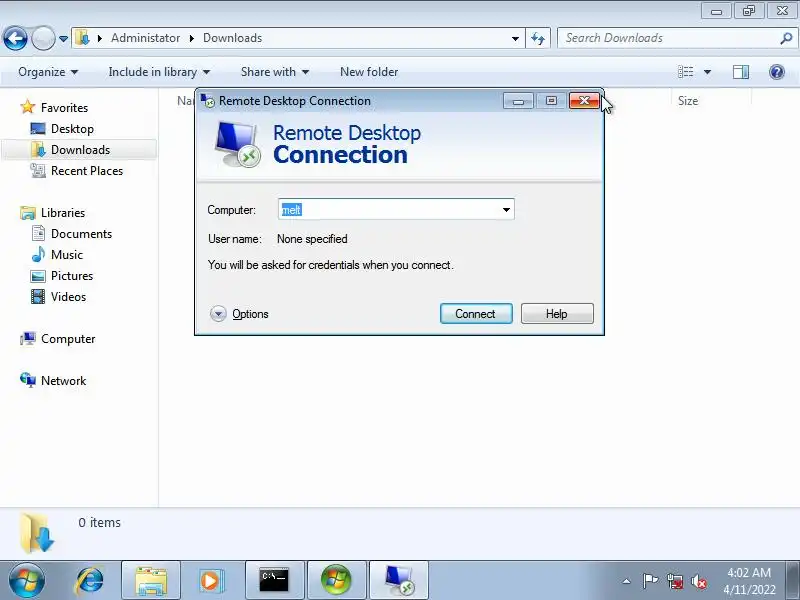The height and width of the screenshot is (600, 800).
Task: Expand the Options section
Action: (x=239, y=314)
